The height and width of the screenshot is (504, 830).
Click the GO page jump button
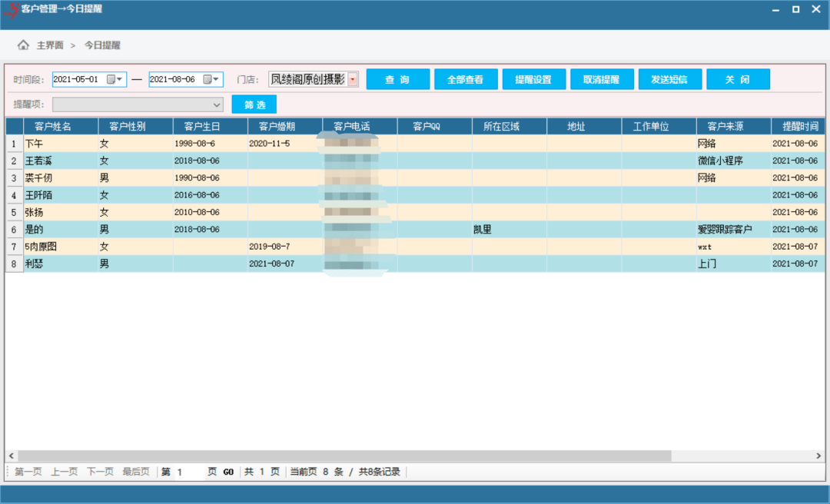point(228,472)
